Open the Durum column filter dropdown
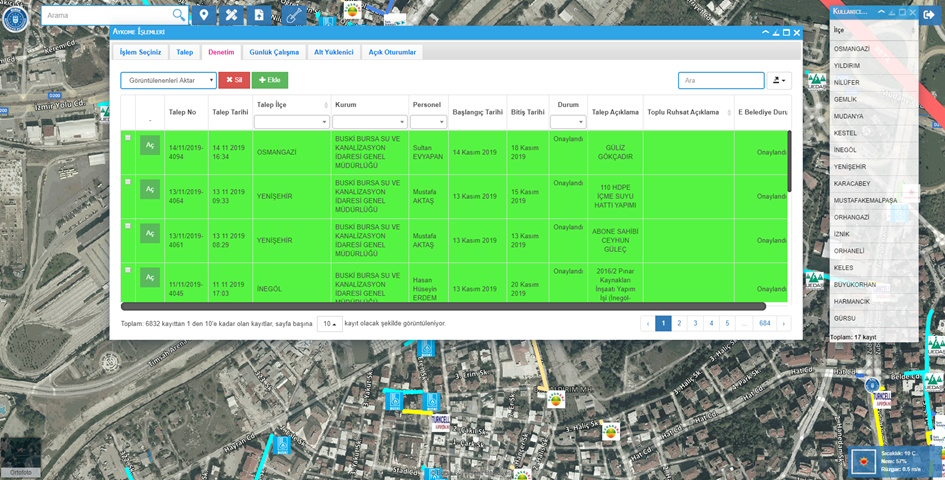Image resolution: width=945 pixels, height=480 pixels. tap(568, 122)
